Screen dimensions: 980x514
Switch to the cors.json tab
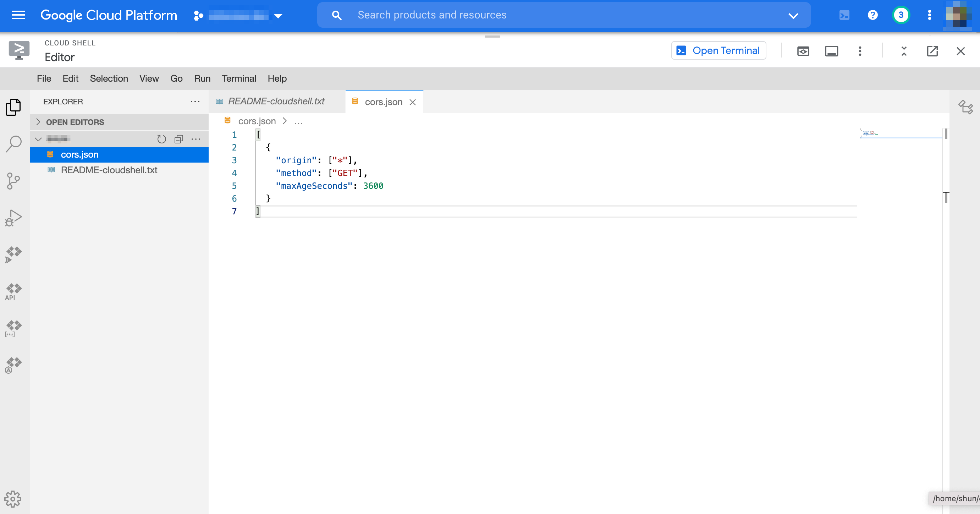click(384, 102)
